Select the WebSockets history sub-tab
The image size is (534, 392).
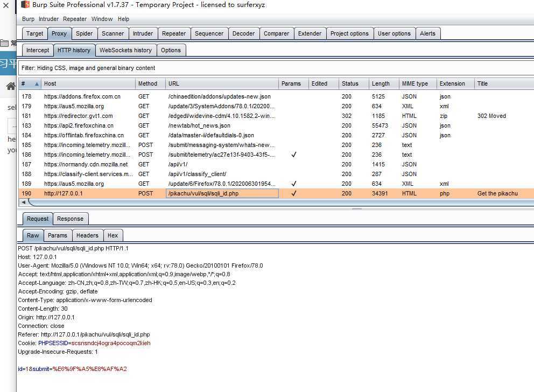pyautogui.click(x=125, y=50)
